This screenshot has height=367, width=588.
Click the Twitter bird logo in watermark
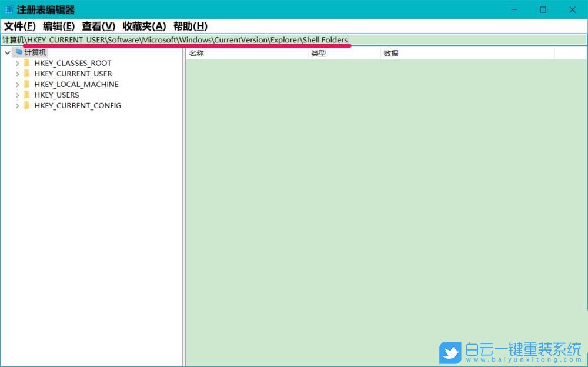[x=450, y=351]
